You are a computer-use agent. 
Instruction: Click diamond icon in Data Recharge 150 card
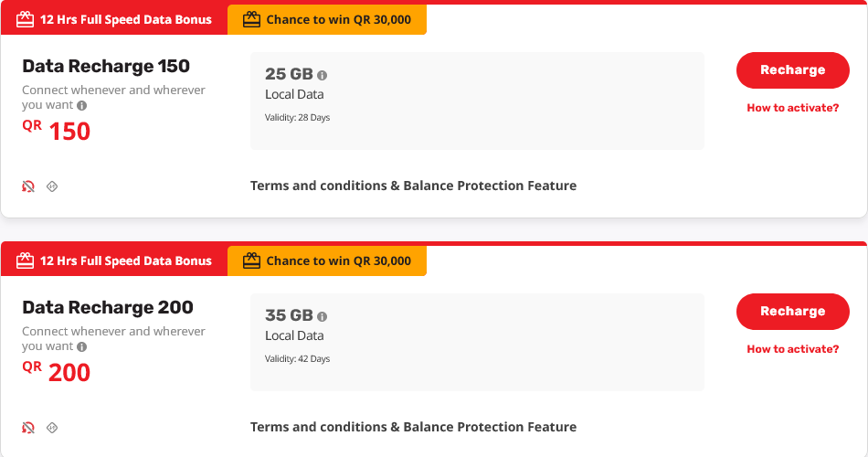[x=52, y=186]
